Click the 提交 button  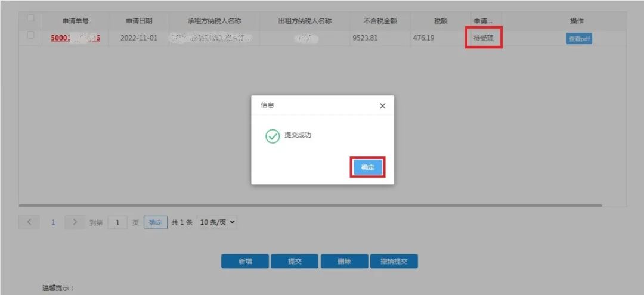[295, 262]
